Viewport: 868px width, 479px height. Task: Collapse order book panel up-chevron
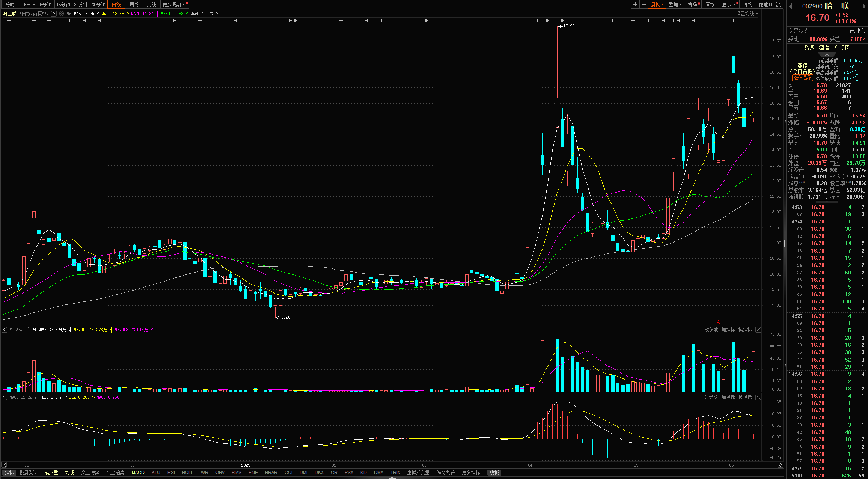[x=827, y=55]
